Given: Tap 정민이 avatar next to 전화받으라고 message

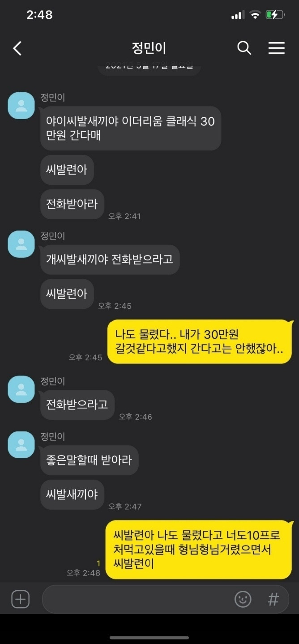Looking at the screenshot, I should pyautogui.click(x=21, y=389).
